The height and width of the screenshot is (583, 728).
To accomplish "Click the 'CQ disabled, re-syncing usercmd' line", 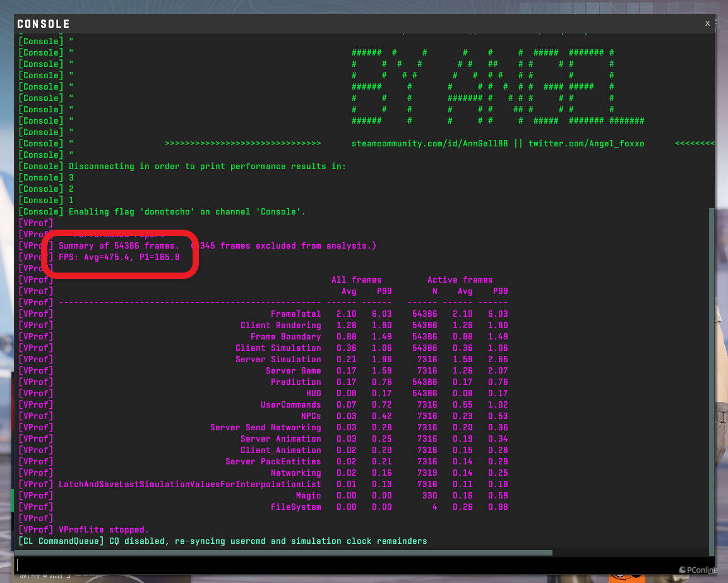I will click(x=268, y=541).
